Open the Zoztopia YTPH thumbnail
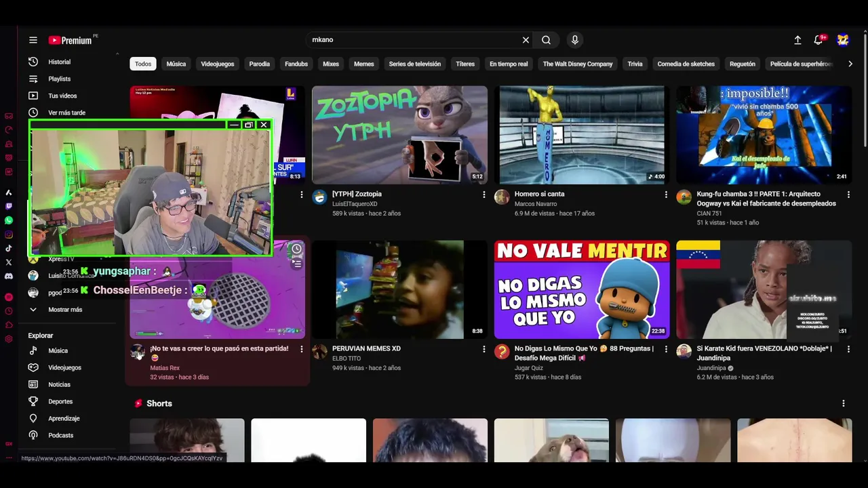The image size is (868, 488). pyautogui.click(x=399, y=135)
